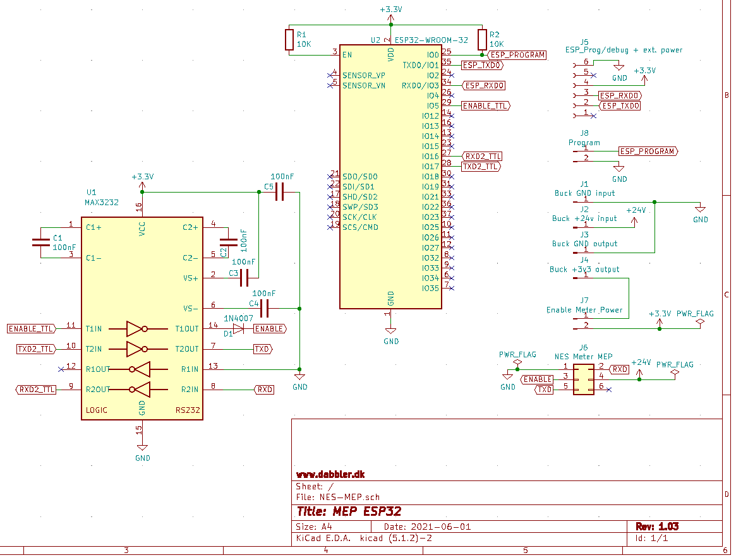Select the +3.3V power symbol above ESP32 VDD
This screenshot has height=560, width=736.
(x=391, y=14)
